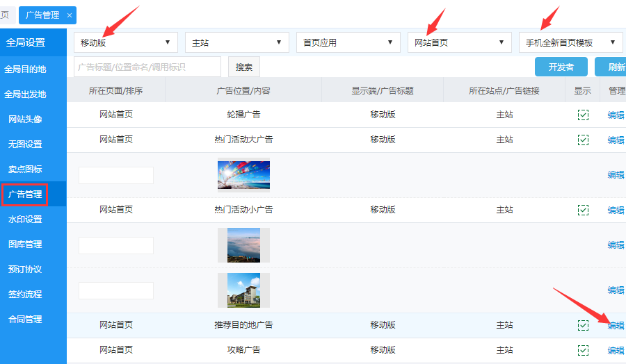
Task: Click the ad title search input field
Action: [x=147, y=67]
